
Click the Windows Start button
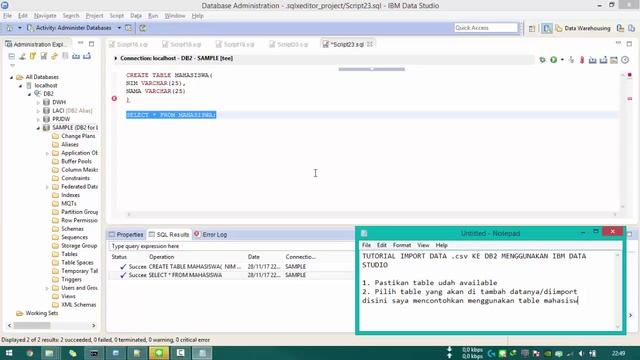point(9,353)
